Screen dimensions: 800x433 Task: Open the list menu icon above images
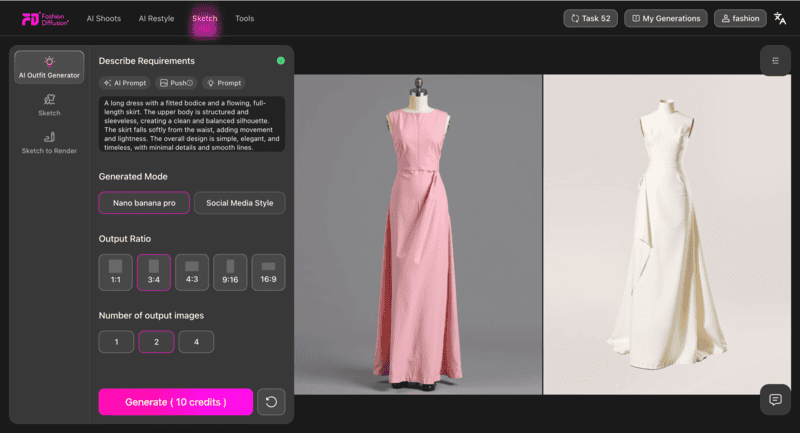tap(775, 61)
